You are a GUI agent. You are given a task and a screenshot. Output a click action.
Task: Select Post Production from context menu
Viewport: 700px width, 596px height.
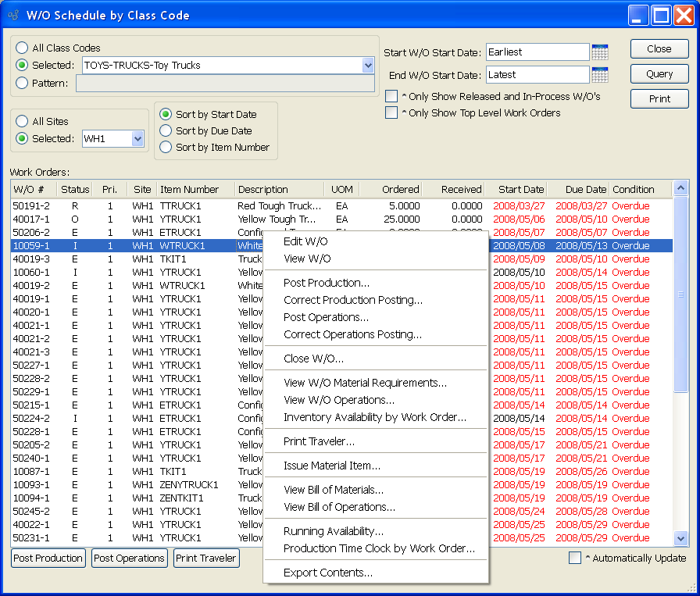tap(327, 283)
